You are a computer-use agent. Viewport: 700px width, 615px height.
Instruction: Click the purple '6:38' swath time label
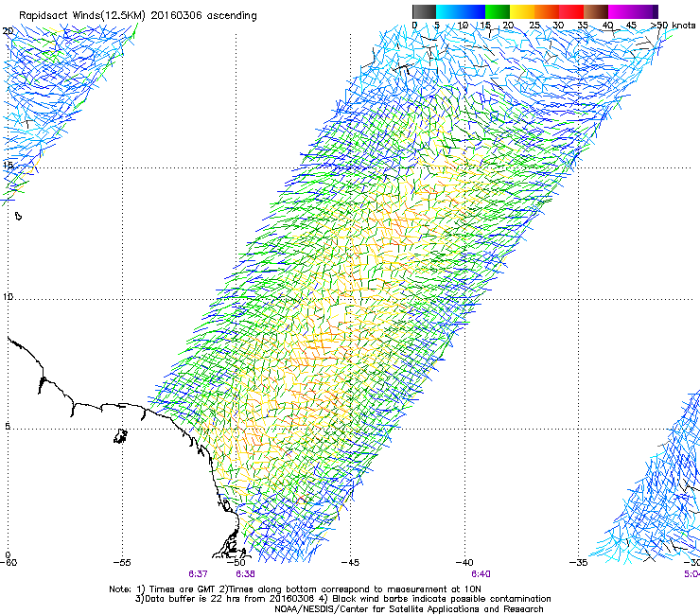[x=246, y=574]
